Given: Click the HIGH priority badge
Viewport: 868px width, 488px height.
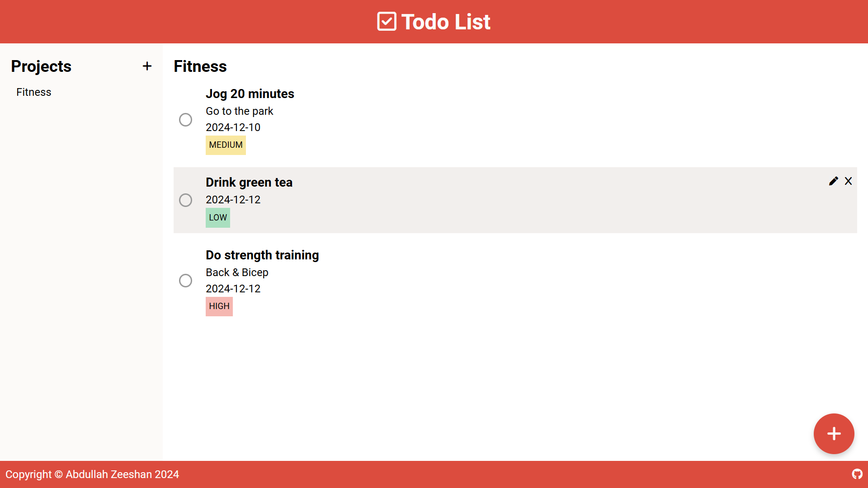Looking at the screenshot, I should pos(219,306).
